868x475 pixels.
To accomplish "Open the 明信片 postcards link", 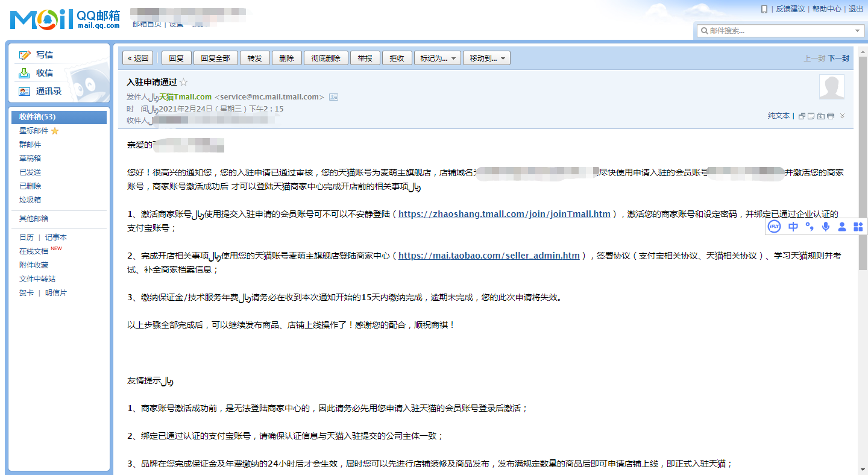I will point(56,293).
